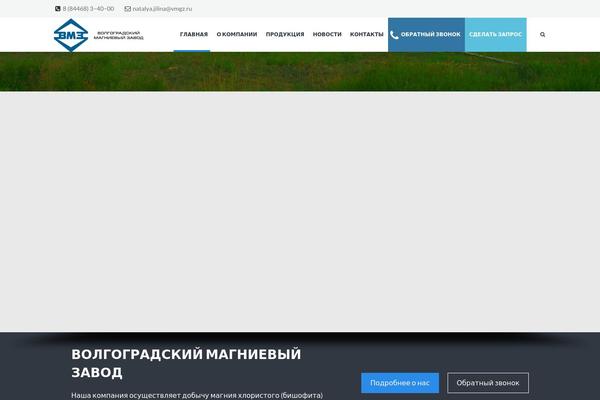Viewport: 600px width, 400px height.
Task: Click the Обратный звонок header button
Action: [x=426, y=35]
